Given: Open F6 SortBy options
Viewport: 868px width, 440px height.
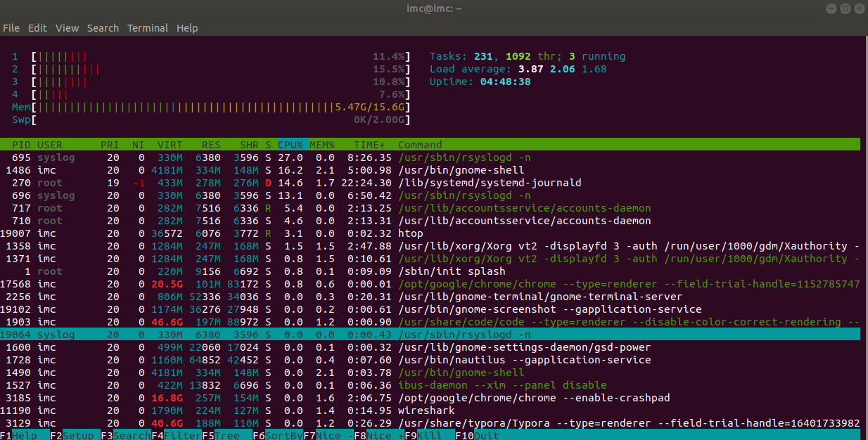Looking at the screenshot, I should click(x=278, y=435).
